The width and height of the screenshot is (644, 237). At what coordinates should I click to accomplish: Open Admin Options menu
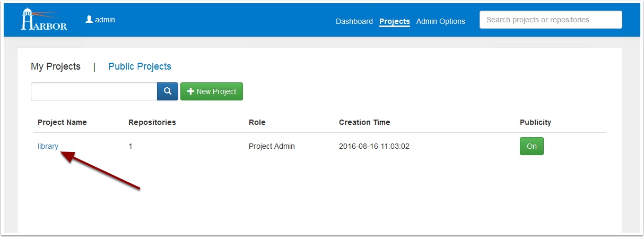441,21
